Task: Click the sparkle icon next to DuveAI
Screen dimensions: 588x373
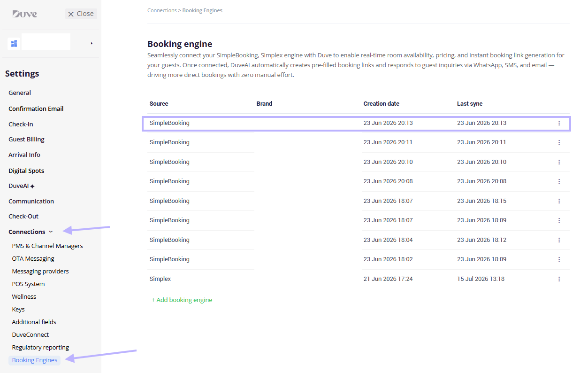Action: click(x=32, y=186)
